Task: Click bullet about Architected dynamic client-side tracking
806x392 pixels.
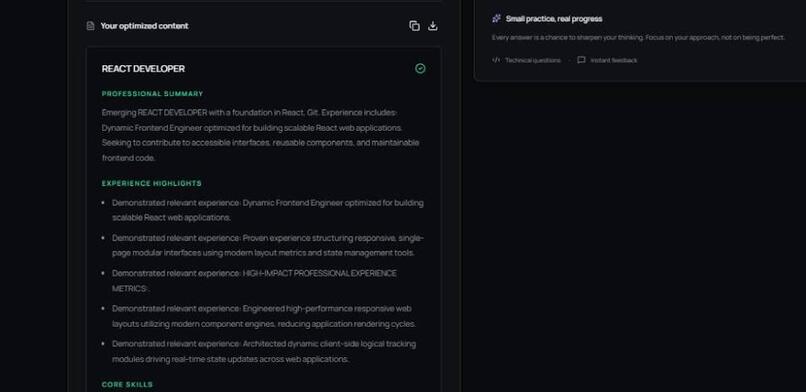Action: point(264,351)
